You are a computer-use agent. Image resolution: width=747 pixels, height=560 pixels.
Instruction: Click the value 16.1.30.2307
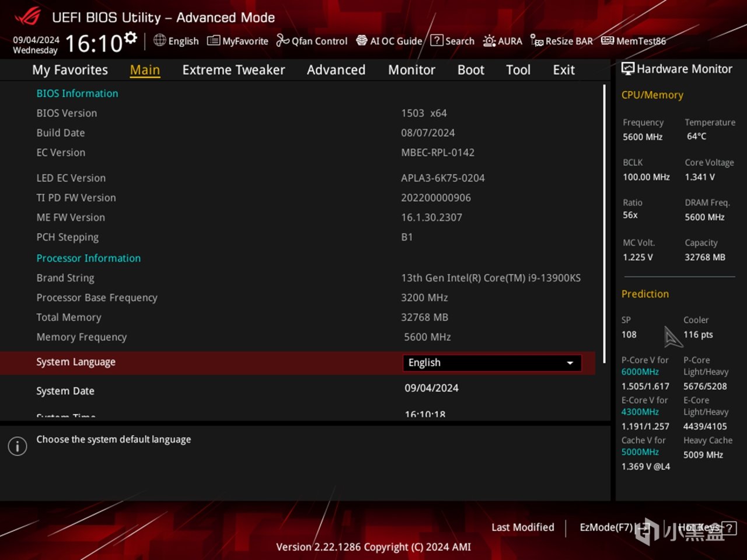click(431, 218)
